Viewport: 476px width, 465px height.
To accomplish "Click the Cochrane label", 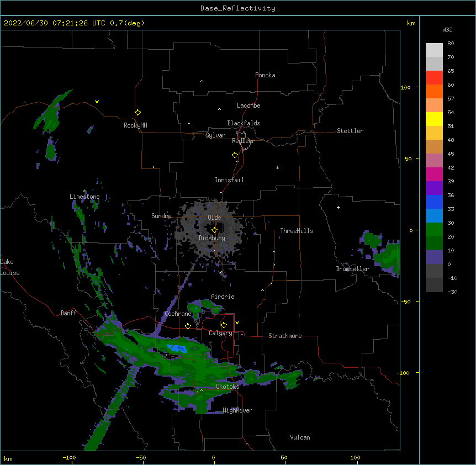I will (x=178, y=314).
